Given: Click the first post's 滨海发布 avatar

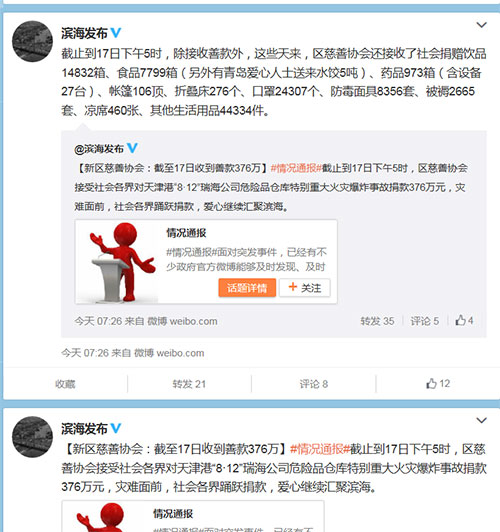Looking at the screenshot, I should pos(33,41).
